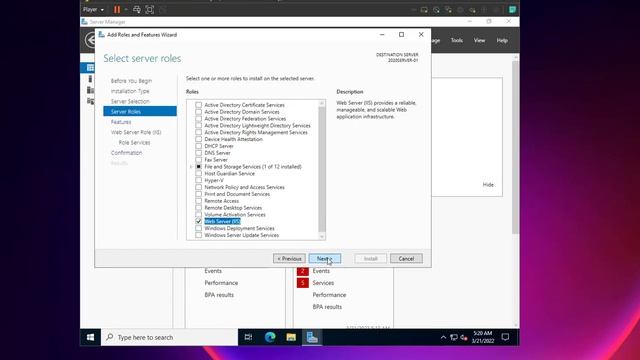Click the roles list scrollbar thumb

pos(322,169)
